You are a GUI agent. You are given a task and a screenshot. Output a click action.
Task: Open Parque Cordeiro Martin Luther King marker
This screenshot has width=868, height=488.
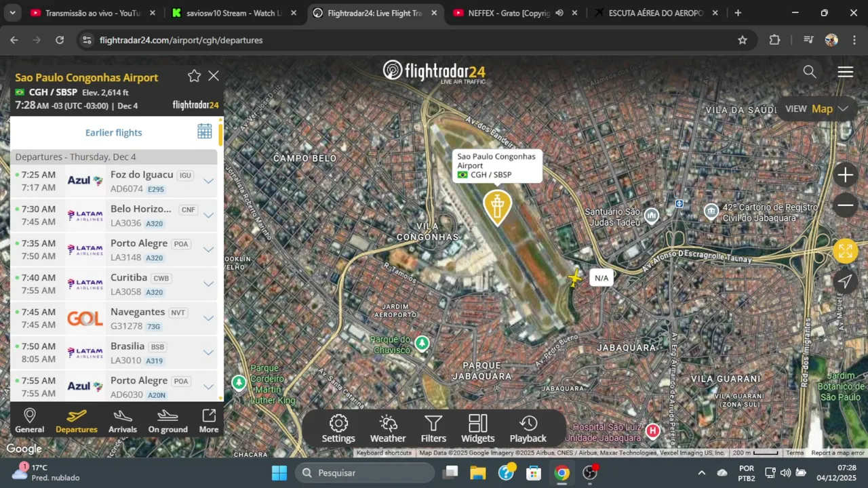coord(239,383)
